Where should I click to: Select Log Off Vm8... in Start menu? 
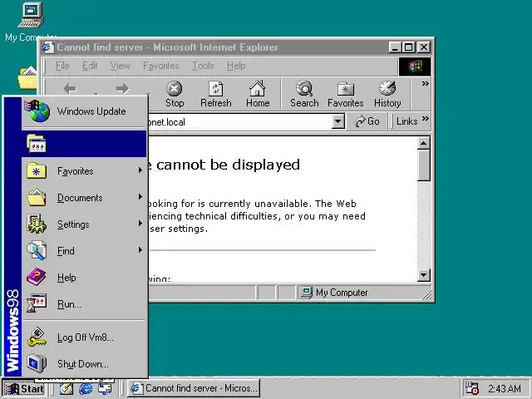(x=84, y=337)
